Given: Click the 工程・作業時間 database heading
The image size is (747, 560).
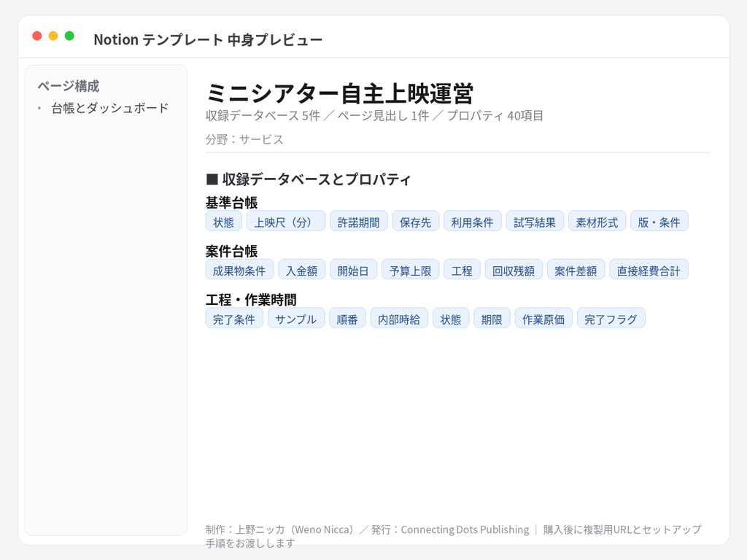Looking at the screenshot, I should (x=251, y=300).
